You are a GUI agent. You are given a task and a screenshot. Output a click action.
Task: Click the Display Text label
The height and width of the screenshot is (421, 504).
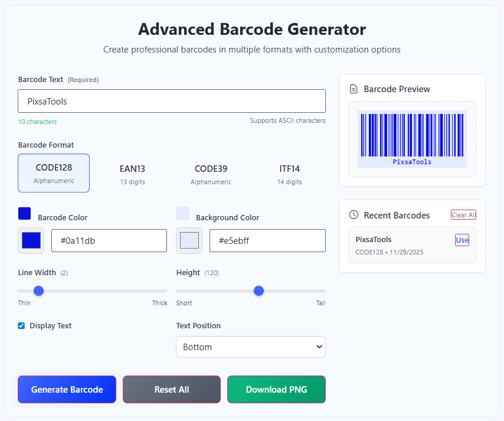click(x=51, y=326)
